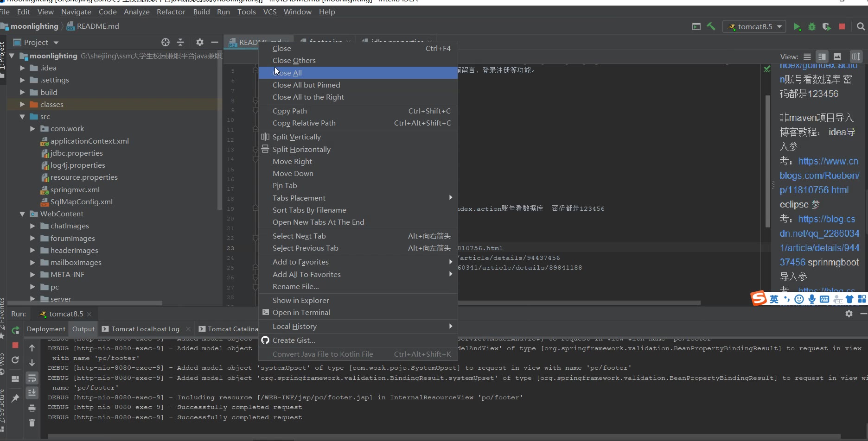Screen dimensions: 868x441
Task: Click the green Run button in toolbar
Action: (797, 27)
